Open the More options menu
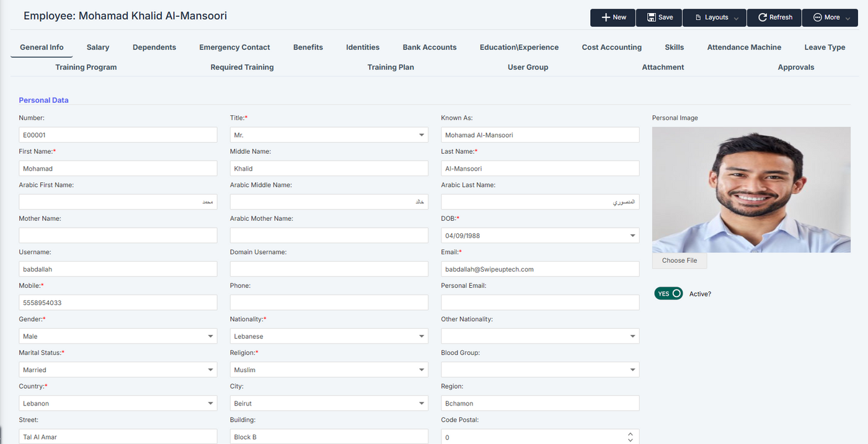This screenshot has height=444, width=868. pos(831,17)
